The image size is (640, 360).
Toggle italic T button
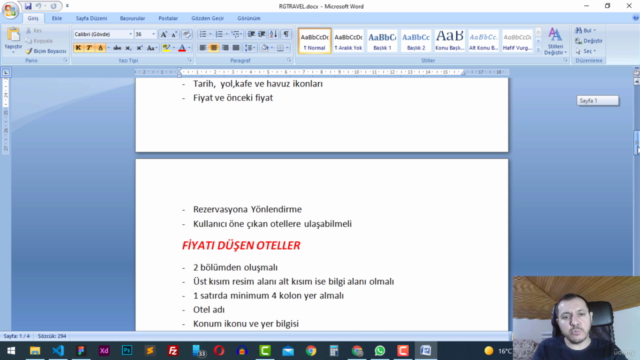pyautogui.click(x=89, y=48)
